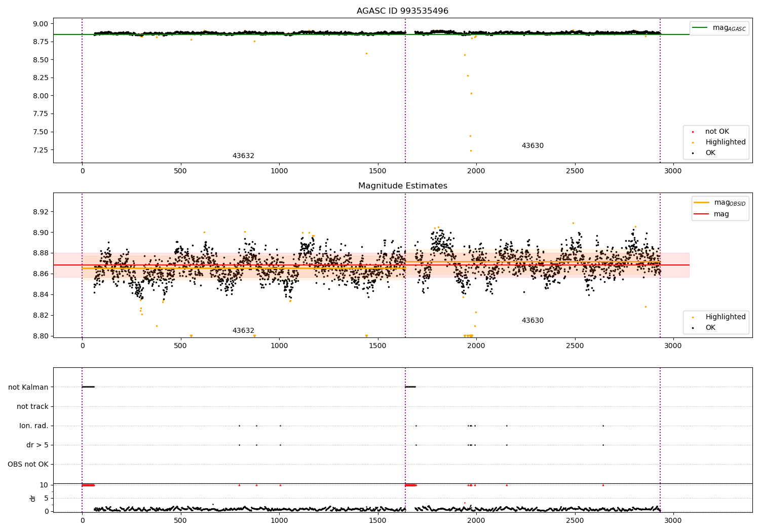Click x-axis tick 1000 in bottom plot
Image resolution: width=760 pixels, height=532 pixels.
click(279, 520)
